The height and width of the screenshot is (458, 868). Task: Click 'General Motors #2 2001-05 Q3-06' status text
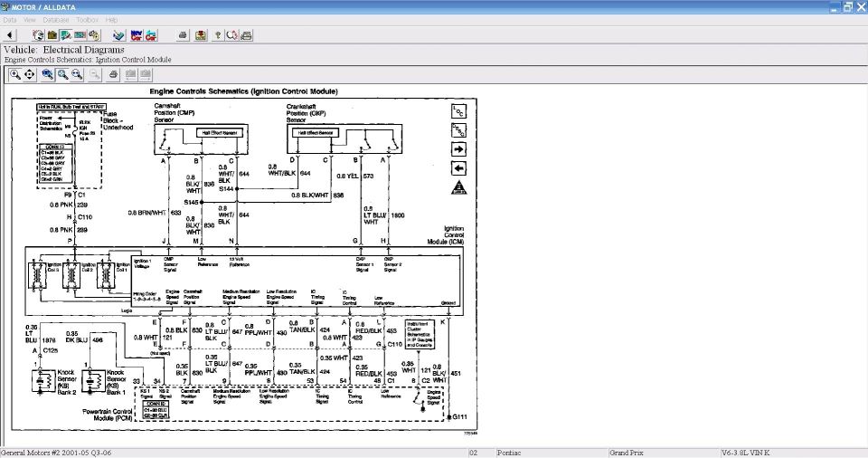pos(56,453)
